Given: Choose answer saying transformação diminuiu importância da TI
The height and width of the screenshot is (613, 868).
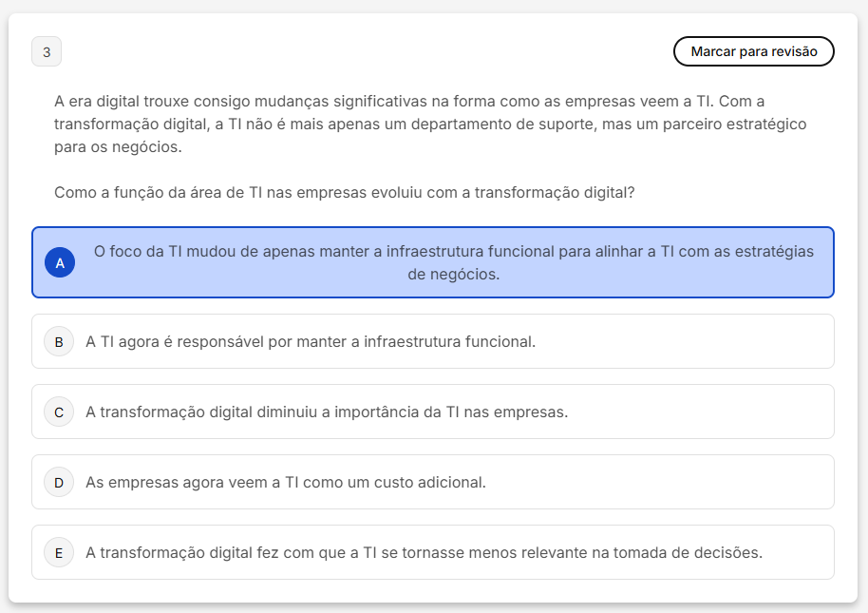Looking at the screenshot, I should click(x=326, y=412).
